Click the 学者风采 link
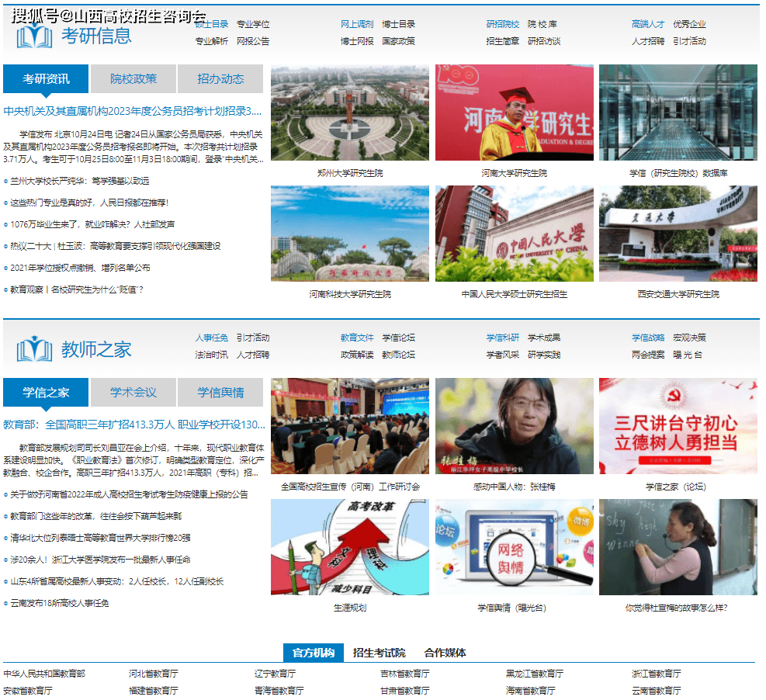 tap(503, 355)
